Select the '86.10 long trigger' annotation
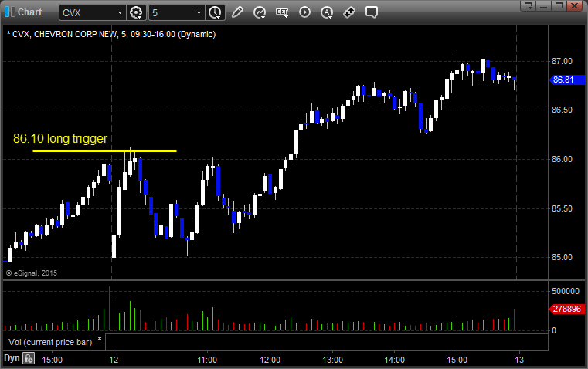Image resolution: width=588 pixels, height=369 pixels. pyautogui.click(x=60, y=139)
